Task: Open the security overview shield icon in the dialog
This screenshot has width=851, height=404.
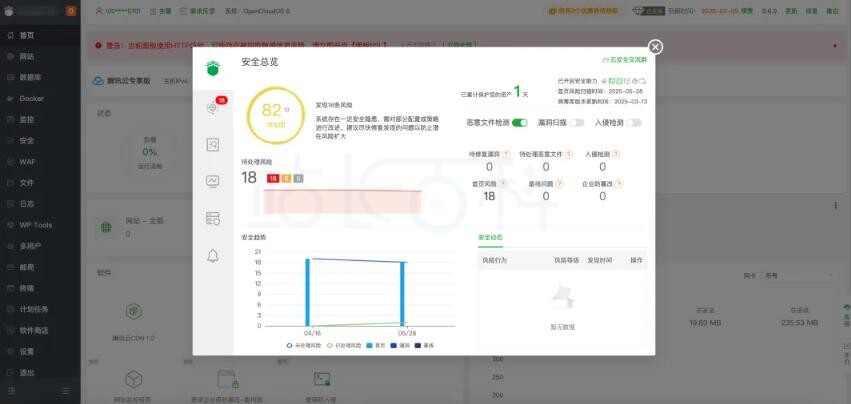Action: (213, 68)
